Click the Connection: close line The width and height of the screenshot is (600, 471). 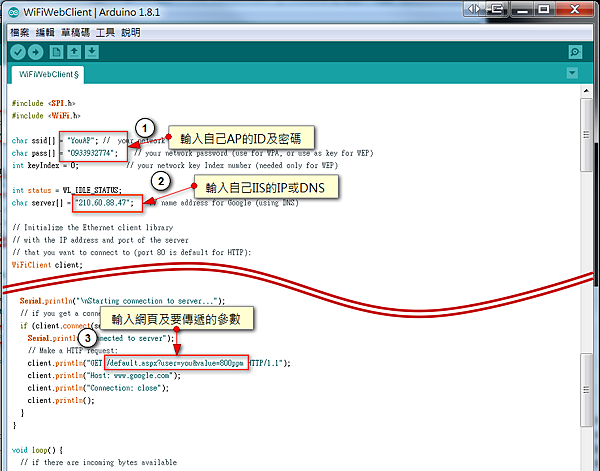click(98, 388)
